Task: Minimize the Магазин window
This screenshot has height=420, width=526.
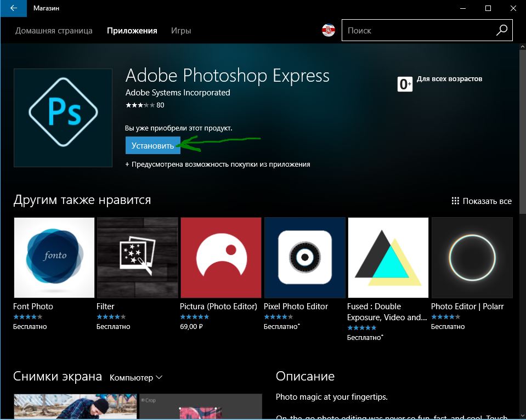Action: [463, 8]
